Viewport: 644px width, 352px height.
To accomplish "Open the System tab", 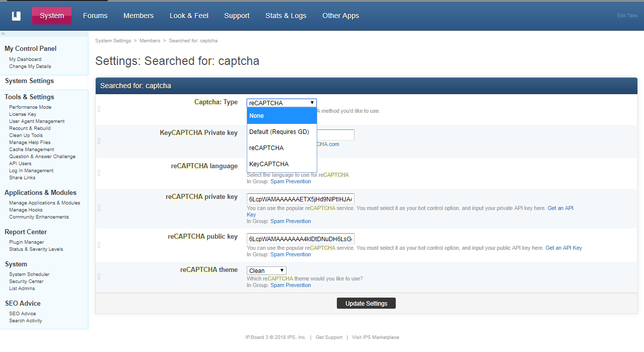I will point(52,16).
